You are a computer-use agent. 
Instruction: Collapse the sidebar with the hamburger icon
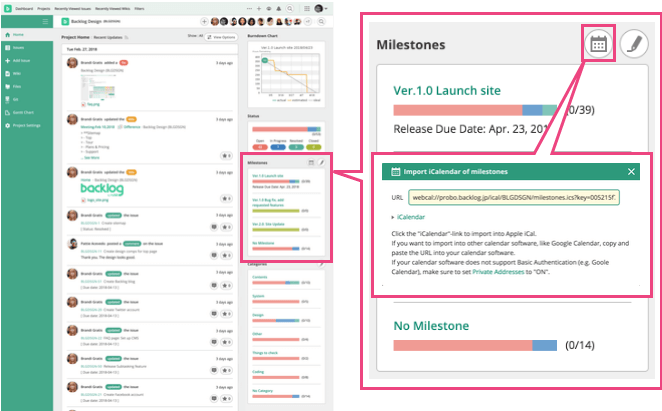(45, 22)
